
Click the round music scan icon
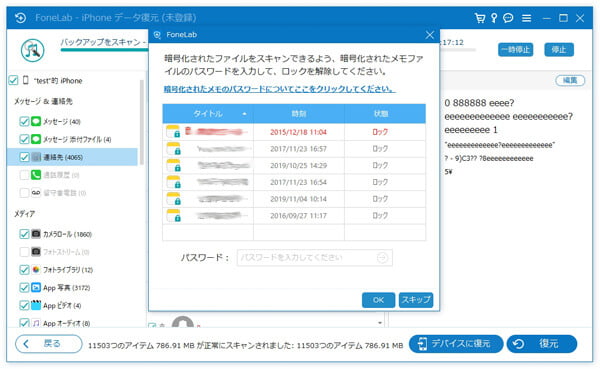coord(33,51)
